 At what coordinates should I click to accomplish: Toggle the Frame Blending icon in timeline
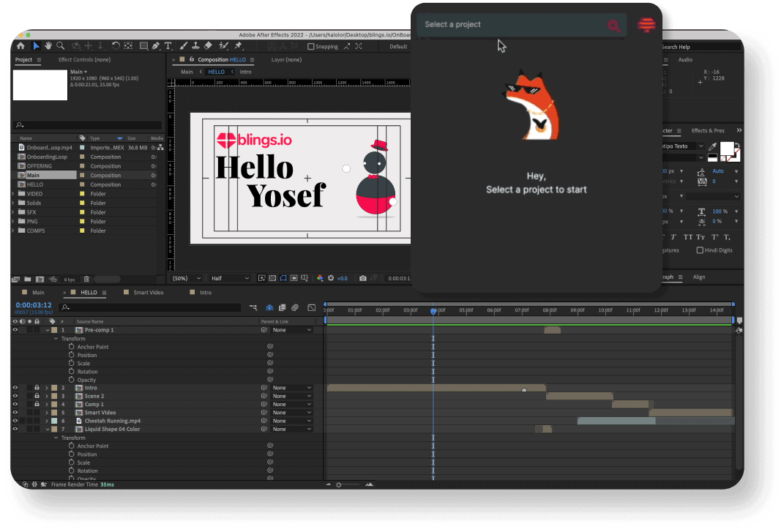point(282,307)
